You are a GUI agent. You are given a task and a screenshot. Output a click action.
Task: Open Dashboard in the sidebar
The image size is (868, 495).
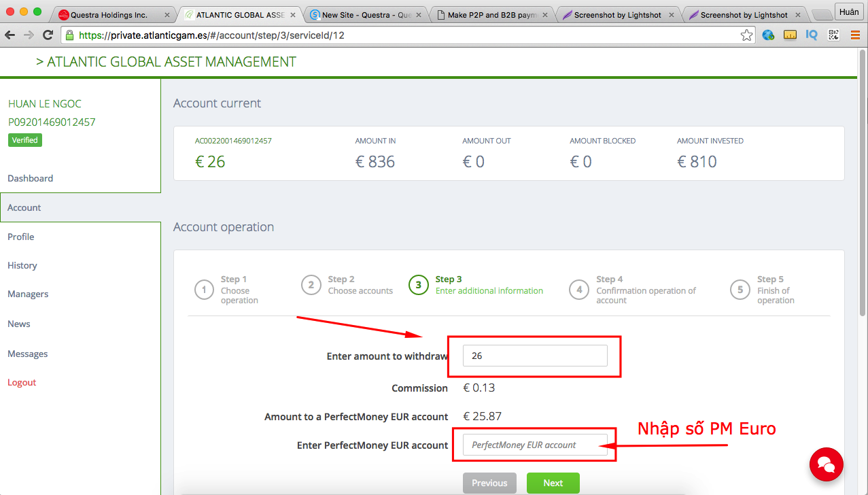pyautogui.click(x=30, y=178)
